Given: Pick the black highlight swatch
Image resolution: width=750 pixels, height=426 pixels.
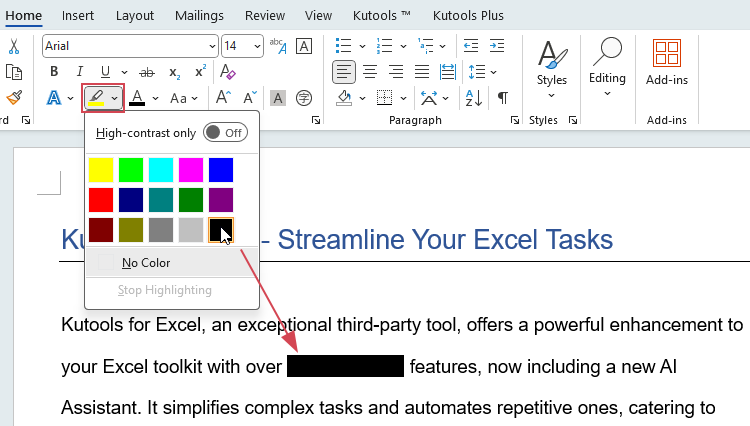Looking at the screenshot, I should coord(221,230).
